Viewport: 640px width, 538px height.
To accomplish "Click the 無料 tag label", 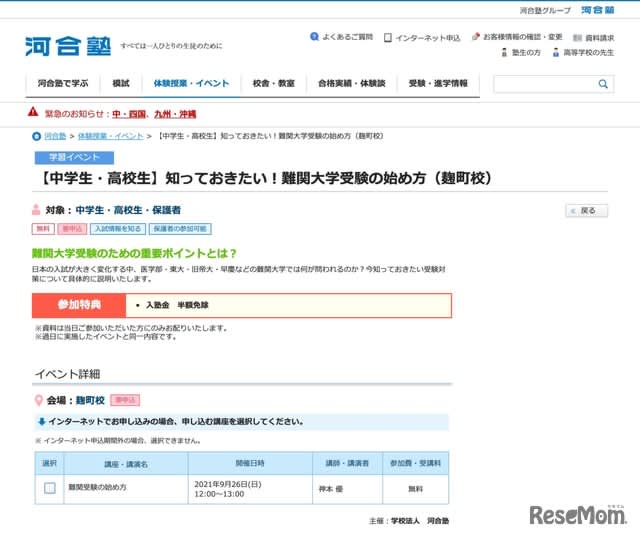I will (43, 229).
